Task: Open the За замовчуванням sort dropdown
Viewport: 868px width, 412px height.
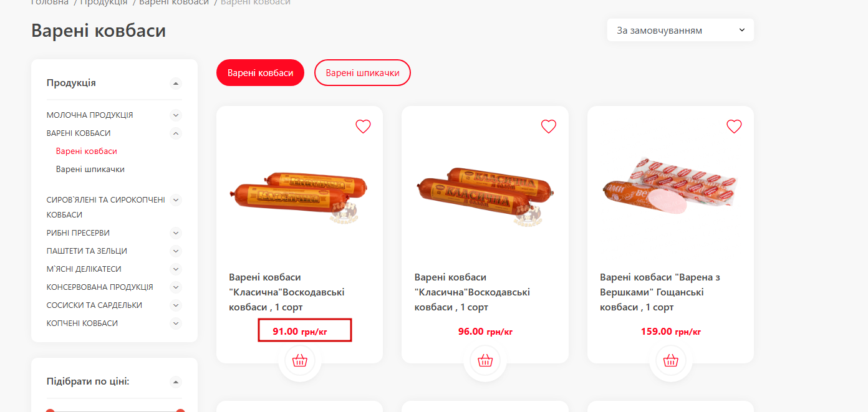Action: (x=680, y=30)
